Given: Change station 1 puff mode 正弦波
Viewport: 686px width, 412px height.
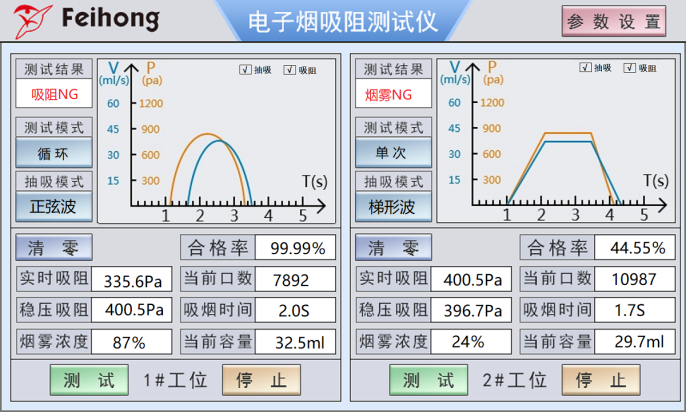Looking at the screenshot, I should tap(54, 206).
